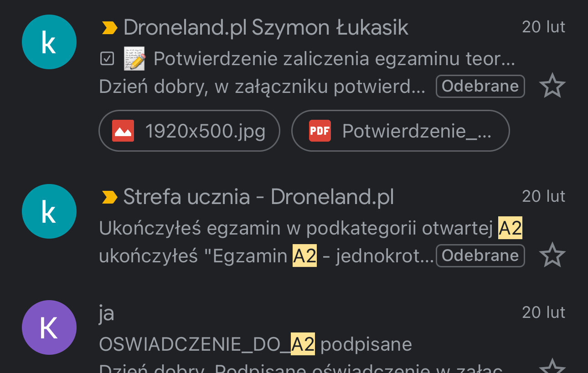Viewport: 588px width, 373px height.
Task: Click Odebrane label on Strefa ucznia email
Action: pyautogui.click(x=480, y=255)
